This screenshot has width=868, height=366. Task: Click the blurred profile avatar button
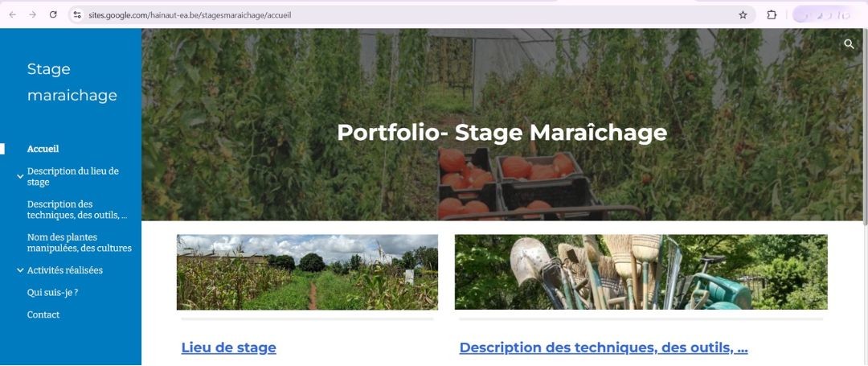825,15
